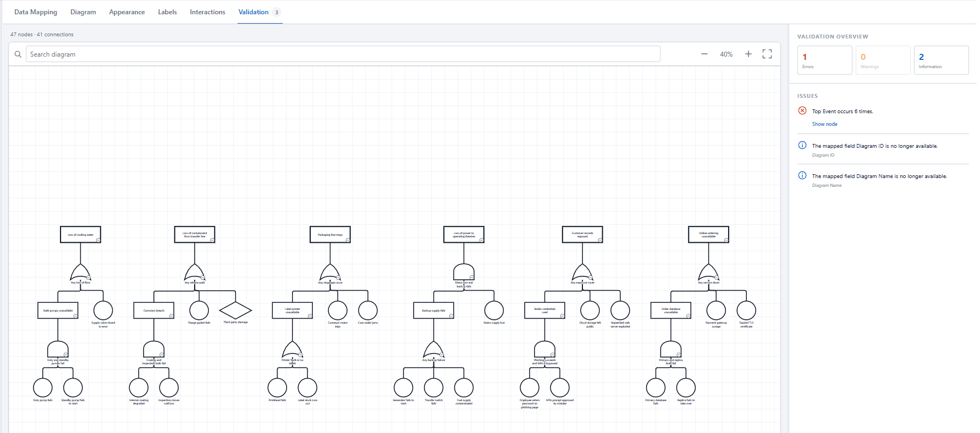This screenshot has width=980, height=433.
Task: Select the 'Case sealer jams' event circle
Action: 368,310
